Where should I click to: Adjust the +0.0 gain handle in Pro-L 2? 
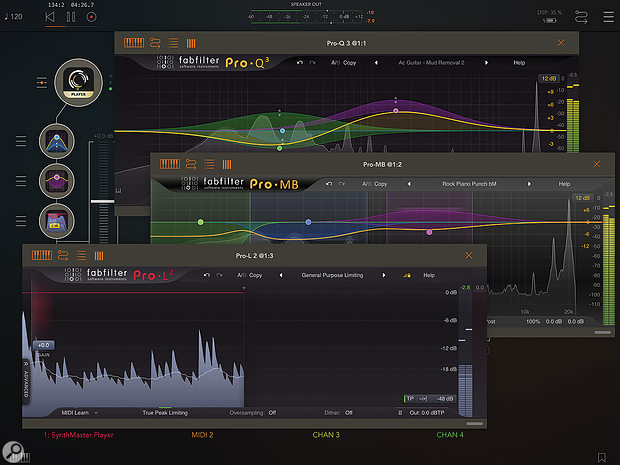tap(43, 345)
